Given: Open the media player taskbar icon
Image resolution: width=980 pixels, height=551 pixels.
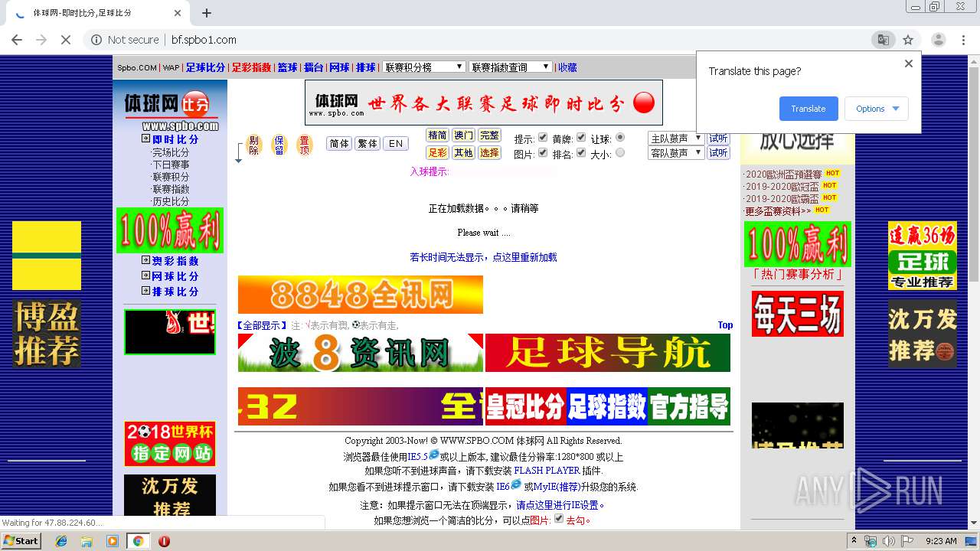Looking at the screenshot, I should tap(113, 541).
